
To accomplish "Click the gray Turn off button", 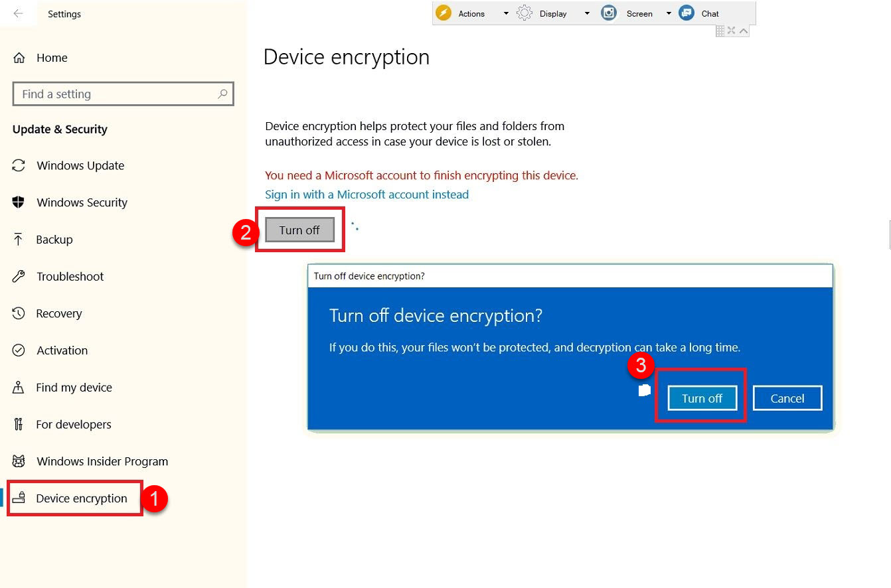I will click(x=299, y=230).
